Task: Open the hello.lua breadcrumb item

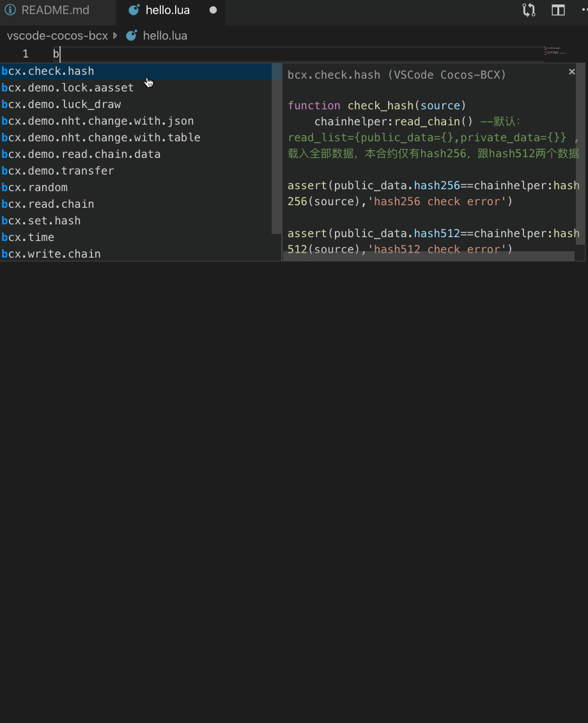Action: pyautogui.click(x=165, y=36)
